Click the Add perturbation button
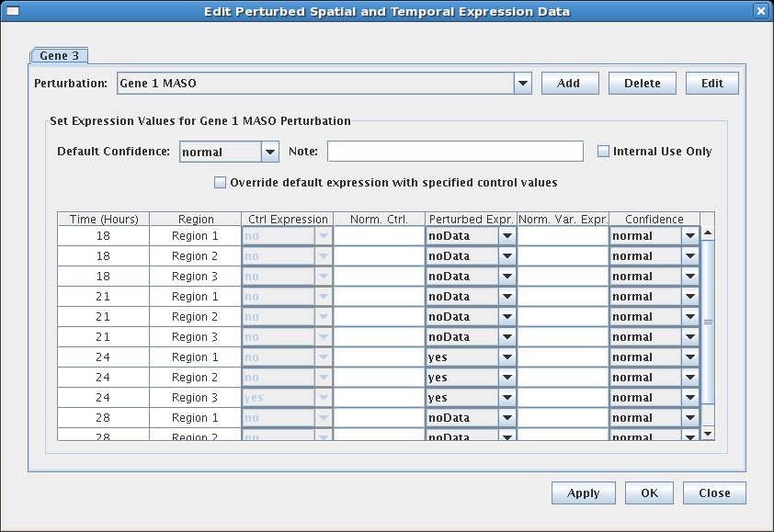This screenshot has height=532, width=774. coord(568,84)
